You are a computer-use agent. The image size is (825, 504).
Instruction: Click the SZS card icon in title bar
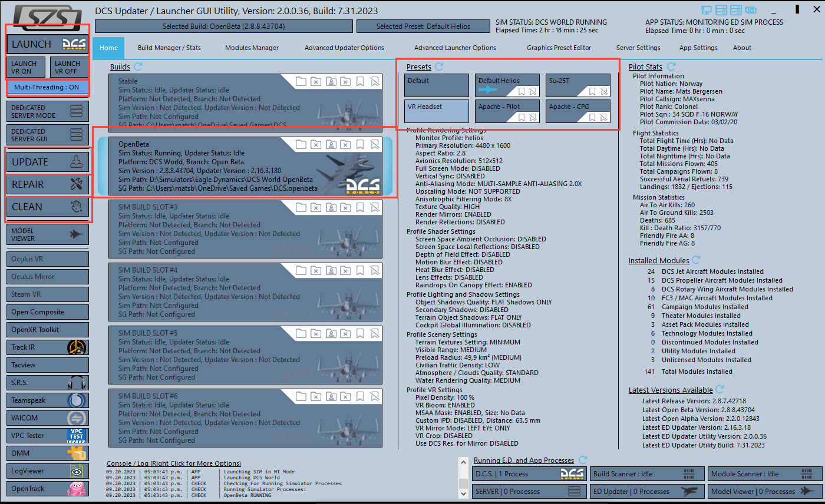[x=751, y=10]
